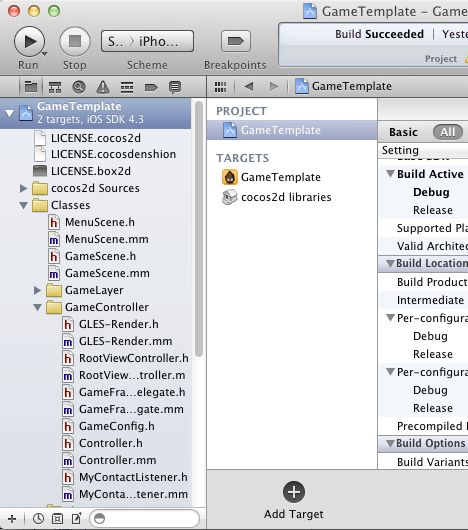Filter by recently edited files clock icon
This screenshot has height=530, width=468.
38,519
